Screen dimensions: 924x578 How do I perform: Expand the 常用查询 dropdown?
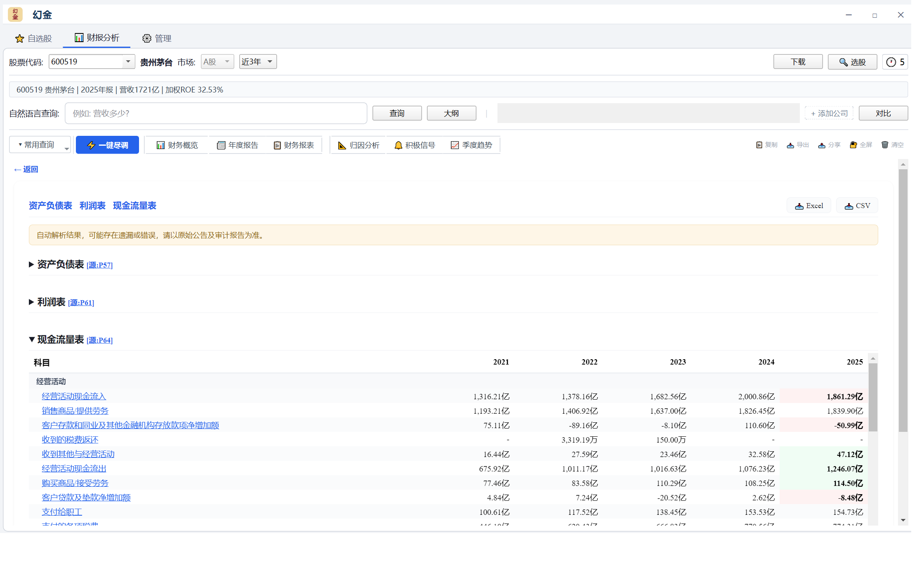[x=40, y=145]
